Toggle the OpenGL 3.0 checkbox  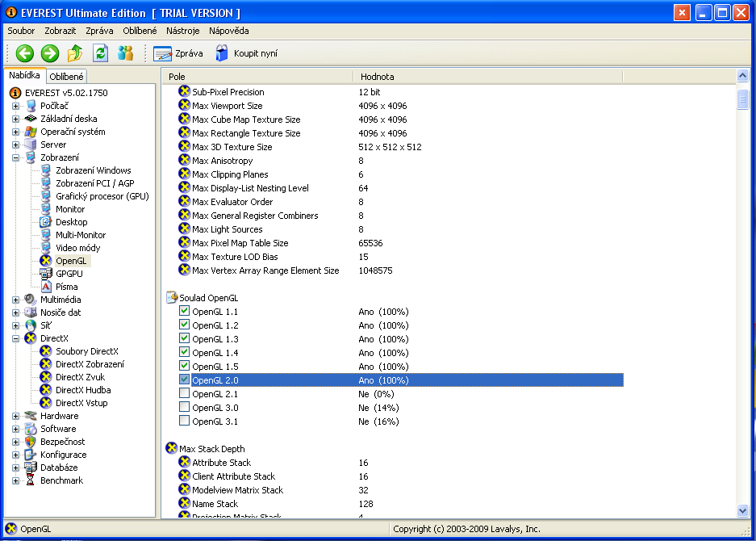tap(184, 407)
